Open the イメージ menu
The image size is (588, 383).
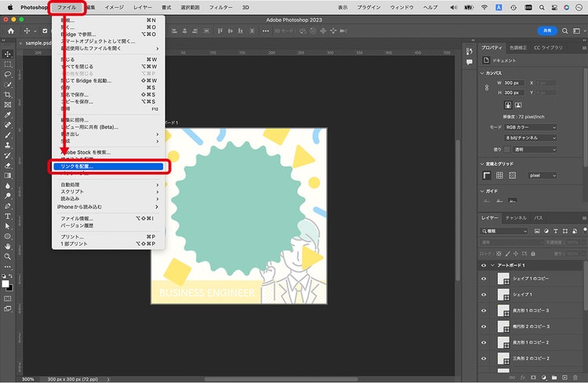pos(114,7)
